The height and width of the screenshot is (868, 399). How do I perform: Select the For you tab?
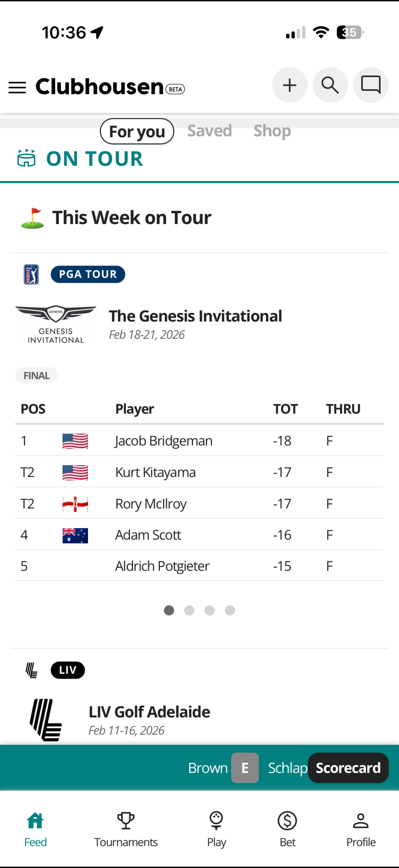[x=137, y=131]
